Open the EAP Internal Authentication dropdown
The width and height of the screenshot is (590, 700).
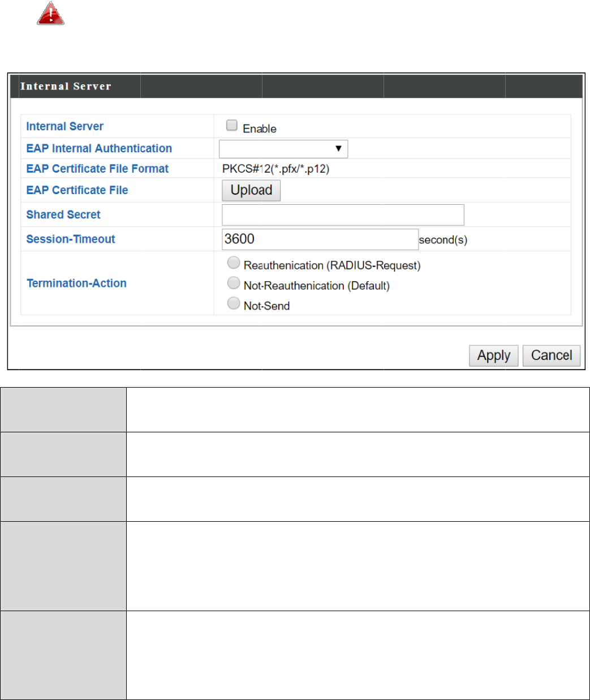(x=283, y=149)
